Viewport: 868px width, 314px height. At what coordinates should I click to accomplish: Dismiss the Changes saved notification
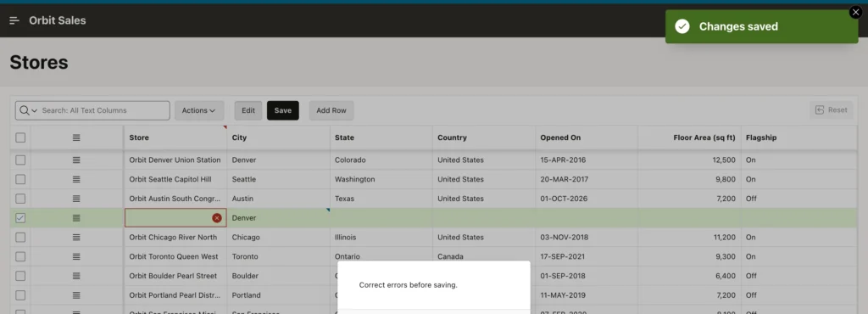855,12
